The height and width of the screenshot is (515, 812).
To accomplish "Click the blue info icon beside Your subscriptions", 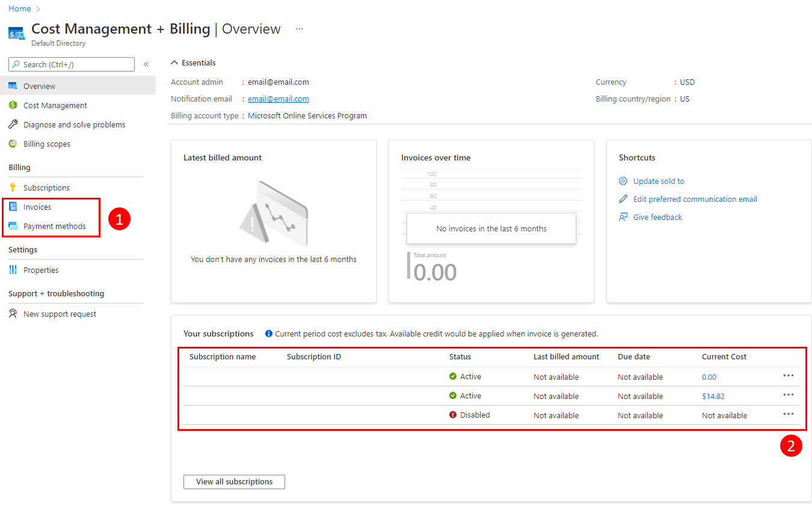I will click(x=269, y=334).
